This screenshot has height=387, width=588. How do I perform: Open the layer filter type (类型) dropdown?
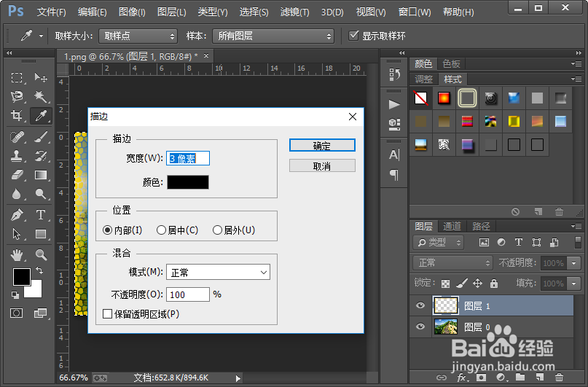[x=438, y=242]
